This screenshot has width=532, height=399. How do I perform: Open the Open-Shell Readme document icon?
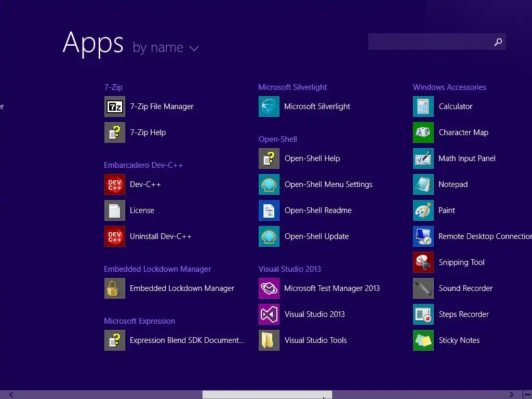click(269, 210)
